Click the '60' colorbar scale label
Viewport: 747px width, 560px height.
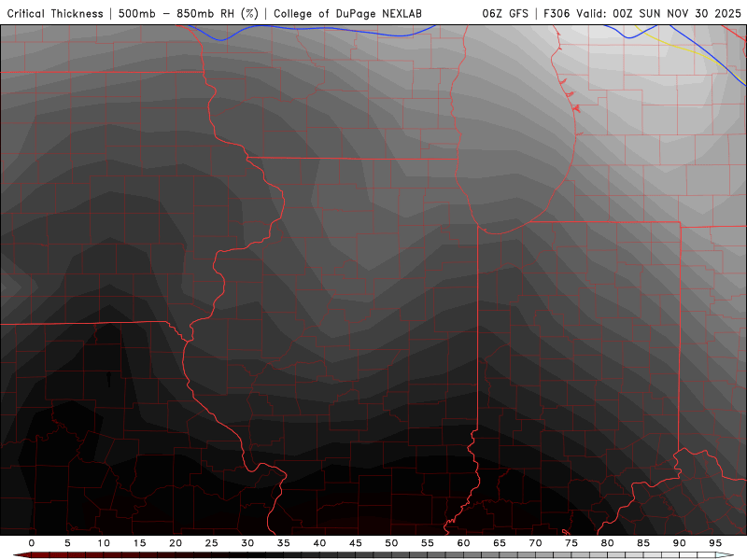coord(463,543)
